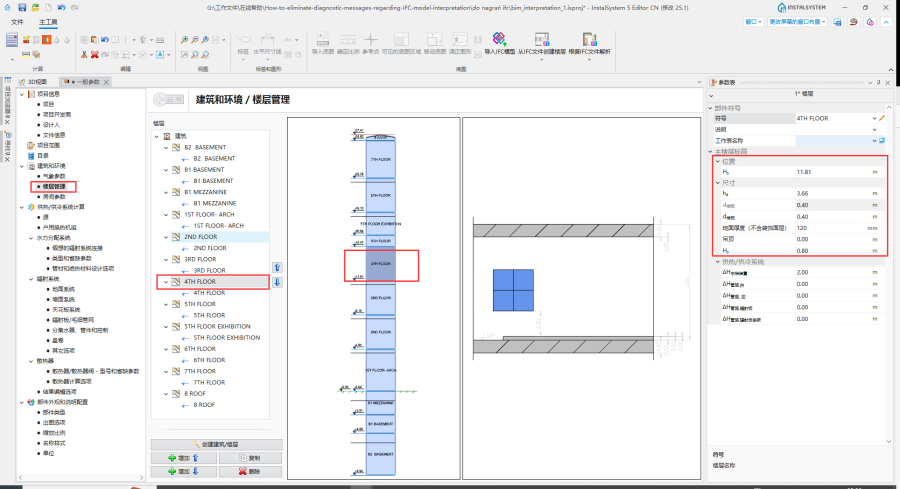Click the 创建建筑/楼层 button

click(x=215, y=444)
